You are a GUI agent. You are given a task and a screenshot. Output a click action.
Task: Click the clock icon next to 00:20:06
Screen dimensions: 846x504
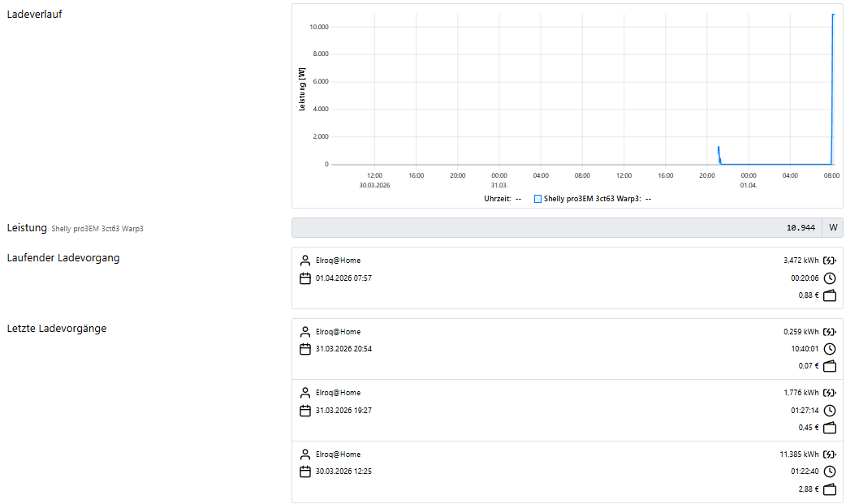click(x=829, y=278)
